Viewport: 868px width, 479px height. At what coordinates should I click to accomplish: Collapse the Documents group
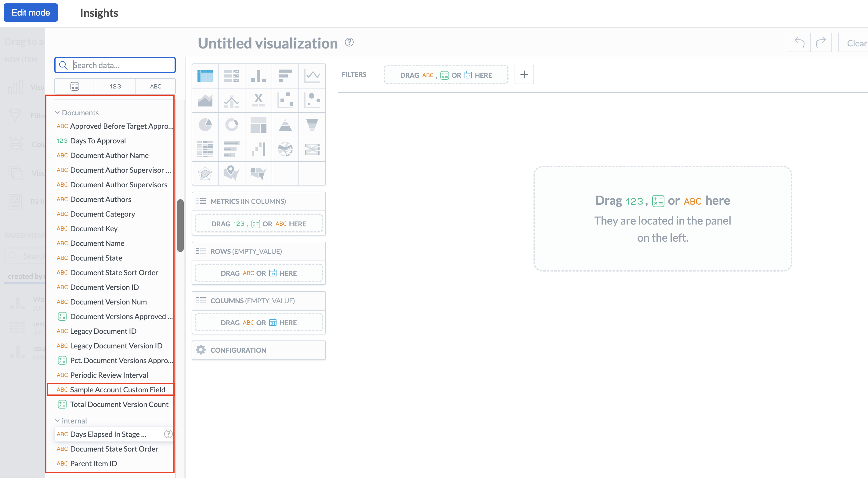[77, 113]
